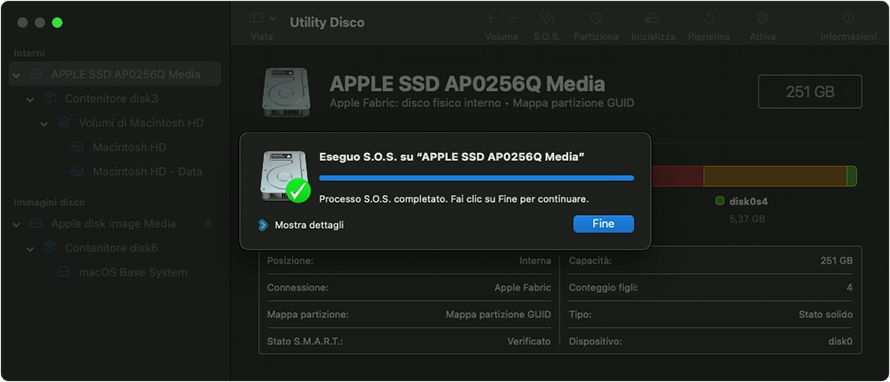The width and height of the screenshot is (890, 382).
Task: Click the disk0s4 green legend swatch
Action: (720, 201)
